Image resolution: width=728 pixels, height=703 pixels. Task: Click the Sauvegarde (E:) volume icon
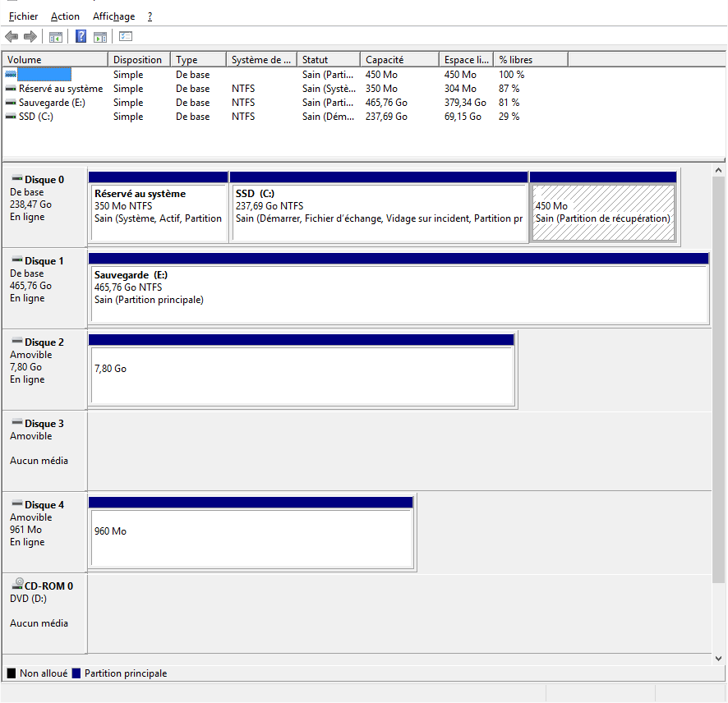pyautogui.click(x=11, y=103)
